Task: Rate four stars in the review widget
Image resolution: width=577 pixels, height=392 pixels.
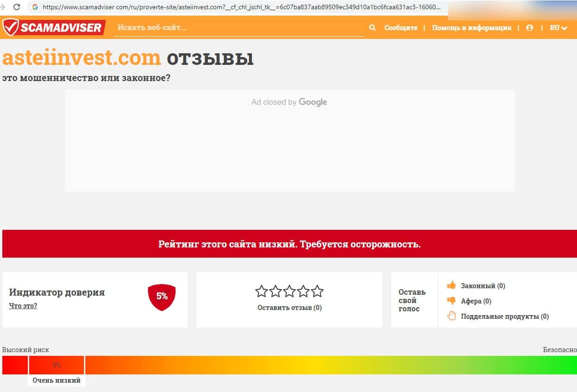Action: click(303, 291)
